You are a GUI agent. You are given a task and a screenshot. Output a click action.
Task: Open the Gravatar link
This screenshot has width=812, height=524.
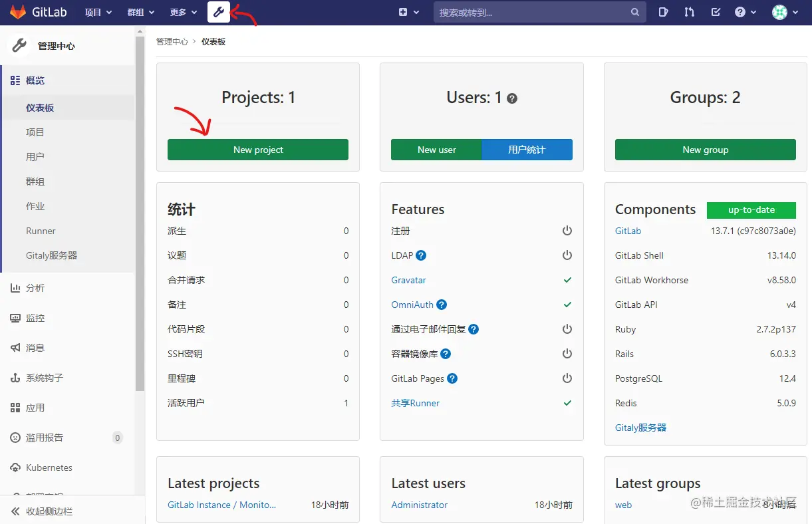tap(408, 280)
